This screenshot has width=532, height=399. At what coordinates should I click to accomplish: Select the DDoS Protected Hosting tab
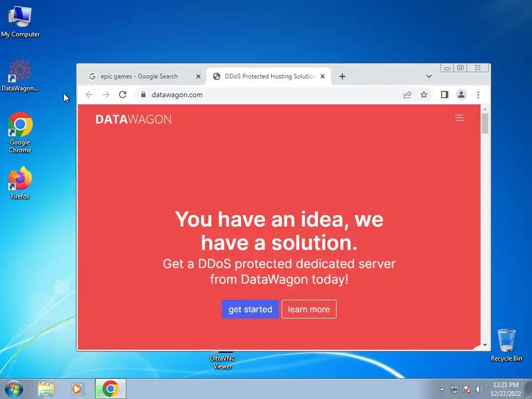(x=270, y=76)
